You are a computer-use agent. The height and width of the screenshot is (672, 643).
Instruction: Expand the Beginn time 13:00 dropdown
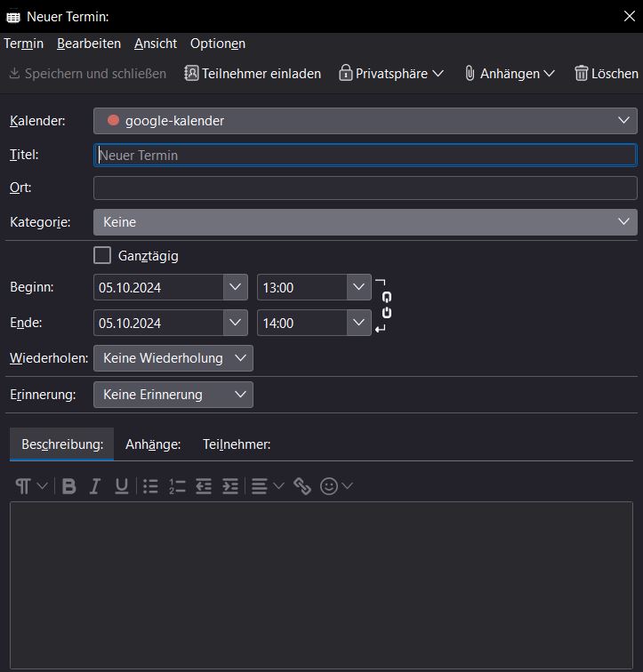pyautogui.click(x=358, y=287)
